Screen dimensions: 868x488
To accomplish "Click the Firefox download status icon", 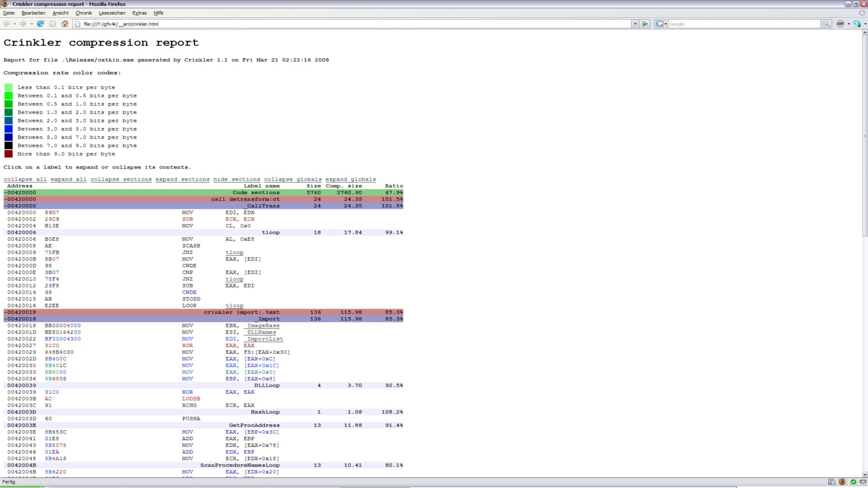I will [x=842, y=482].
